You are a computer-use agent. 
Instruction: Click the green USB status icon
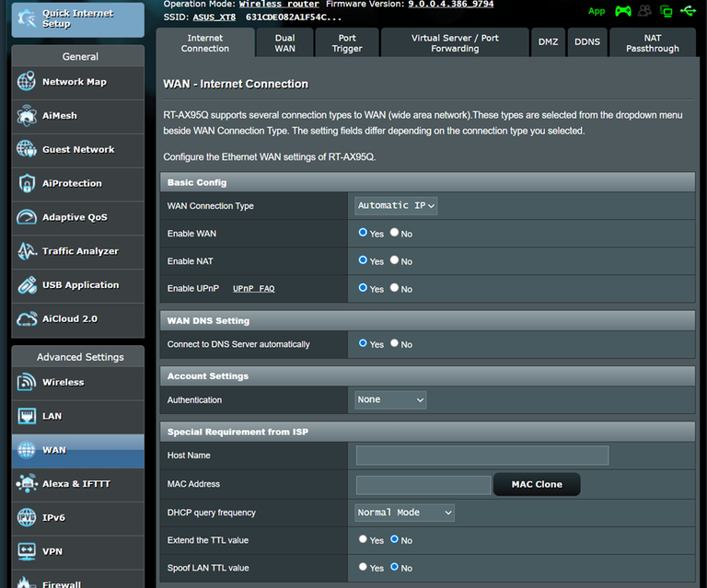pyautogui.click(x=688, y=10)
